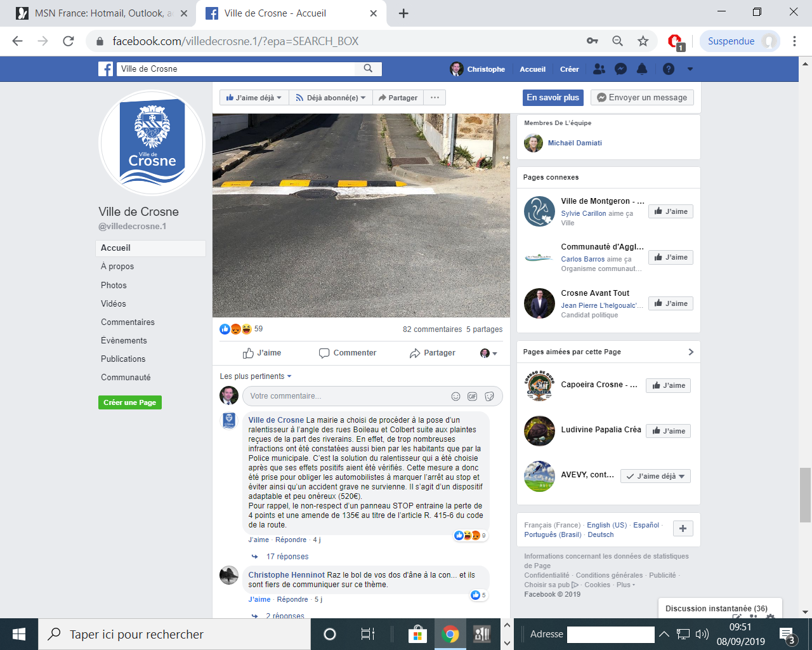Viewport: 812px width, 650px height.
Task: Open Vidéos in left sidebar
Action: [x=114, y=303]
